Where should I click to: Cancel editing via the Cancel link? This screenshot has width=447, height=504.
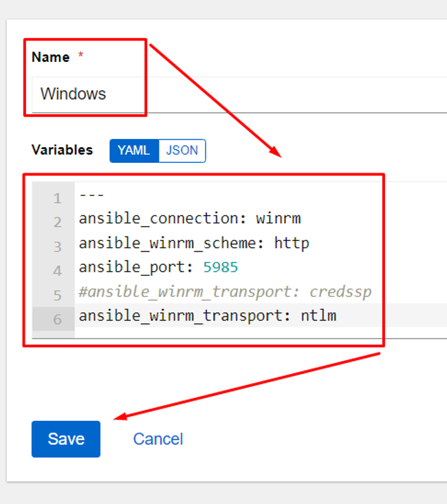158,439
